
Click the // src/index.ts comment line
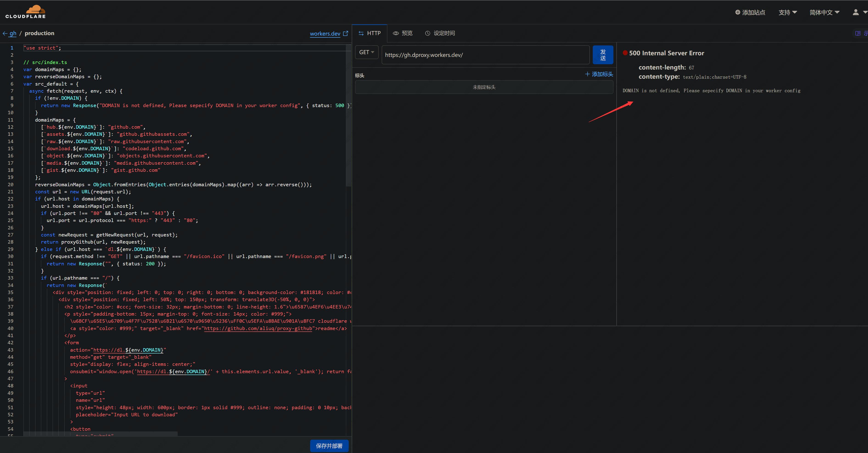point(45,62)
